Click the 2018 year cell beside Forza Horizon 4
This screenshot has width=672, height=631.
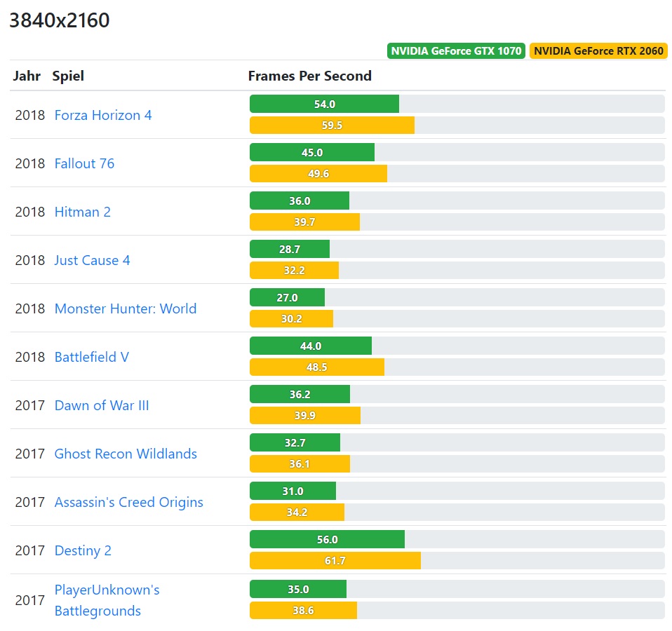pos(30,115)
